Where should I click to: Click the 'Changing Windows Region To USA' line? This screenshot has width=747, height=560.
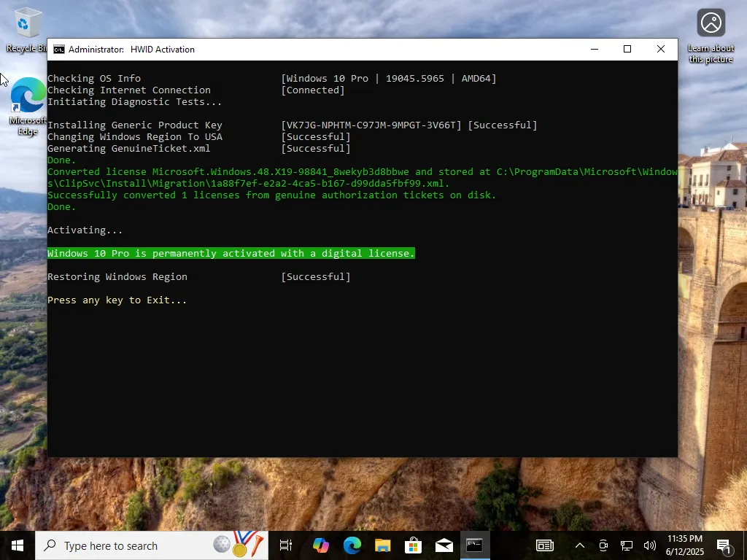[135, 136]
